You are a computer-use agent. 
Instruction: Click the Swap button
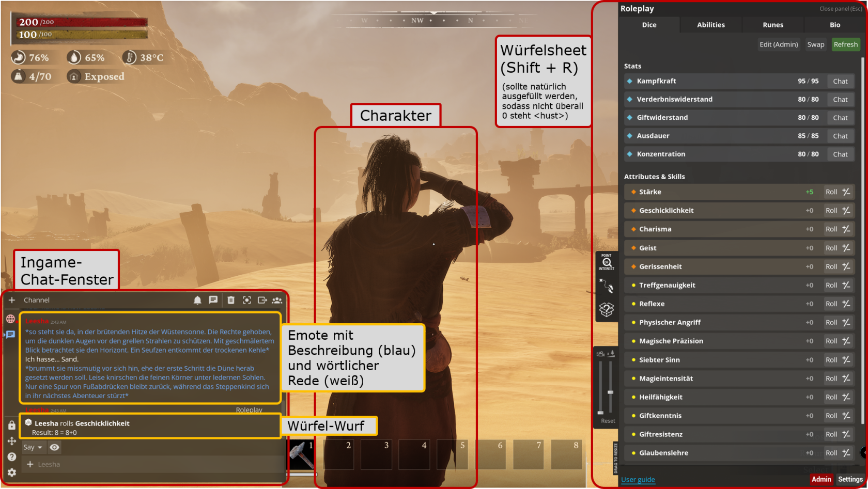click(816, 44)
